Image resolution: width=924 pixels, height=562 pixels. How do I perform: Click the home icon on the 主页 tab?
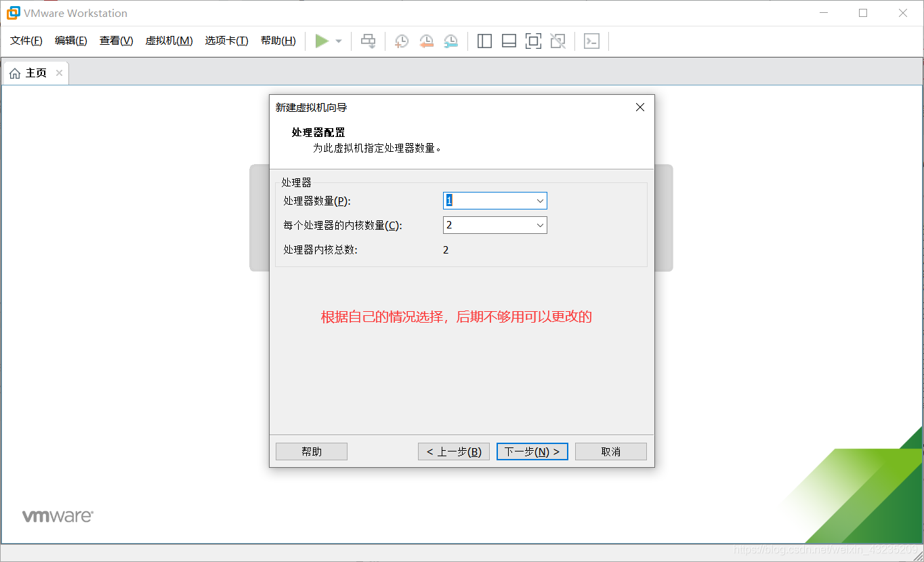(15, 73)
